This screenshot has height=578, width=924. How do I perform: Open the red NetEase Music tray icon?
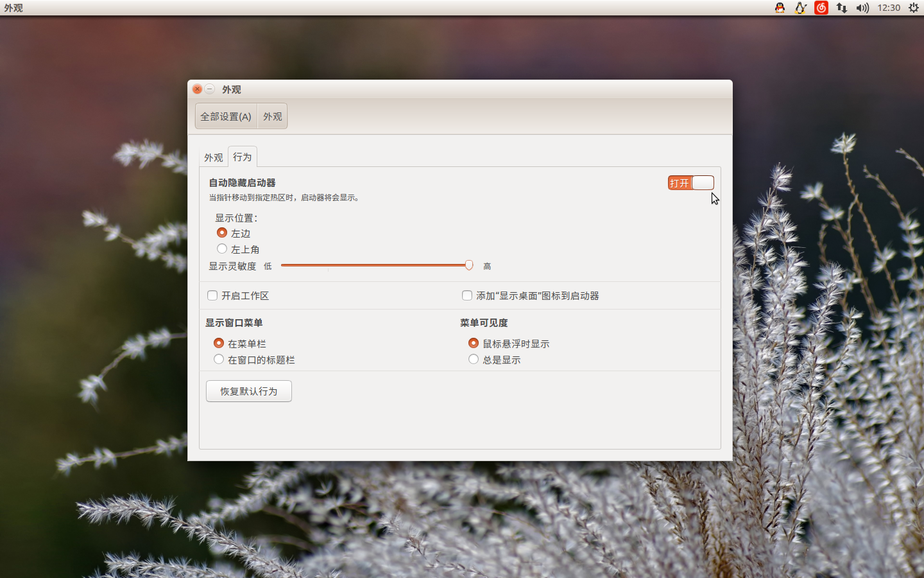point(821,8)
